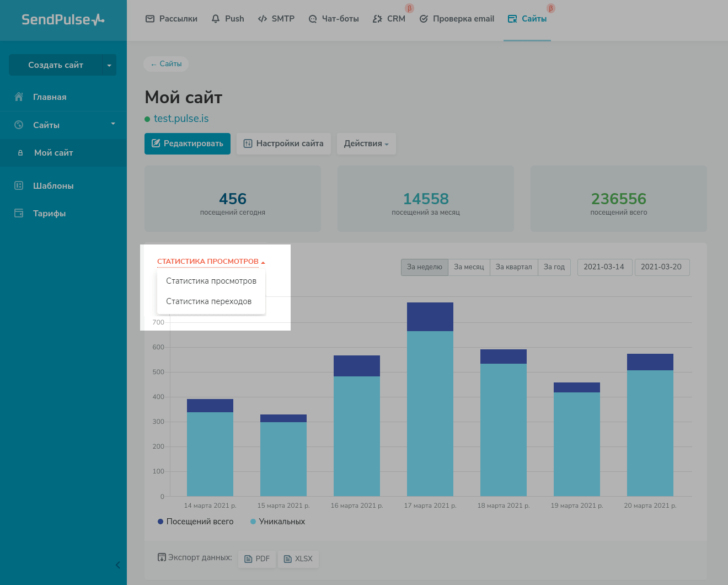Click the Редактировать button
The image size is (728, 585).
(x=188, y=143)
